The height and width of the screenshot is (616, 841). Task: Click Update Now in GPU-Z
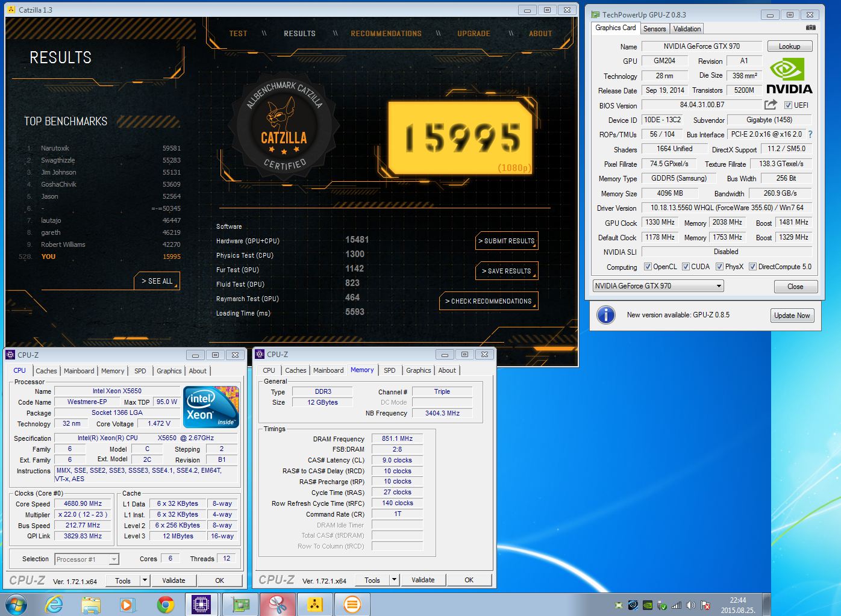[x=792, y=316]
